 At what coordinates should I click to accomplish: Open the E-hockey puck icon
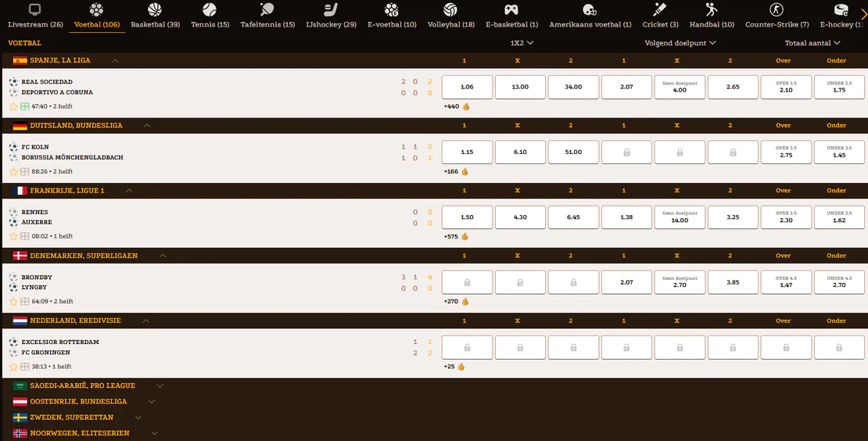pos(841,9)
